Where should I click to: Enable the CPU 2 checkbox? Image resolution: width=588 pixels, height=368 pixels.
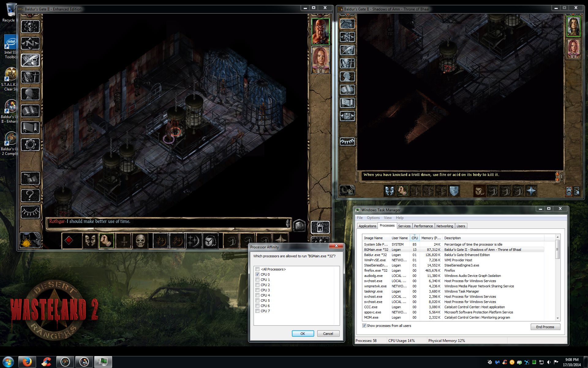(x=258, y=285)
